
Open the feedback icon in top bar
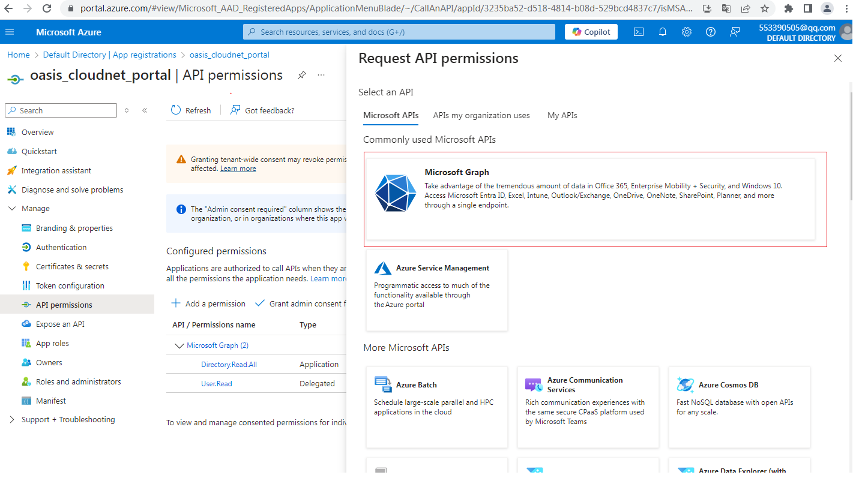coord(735,32)
